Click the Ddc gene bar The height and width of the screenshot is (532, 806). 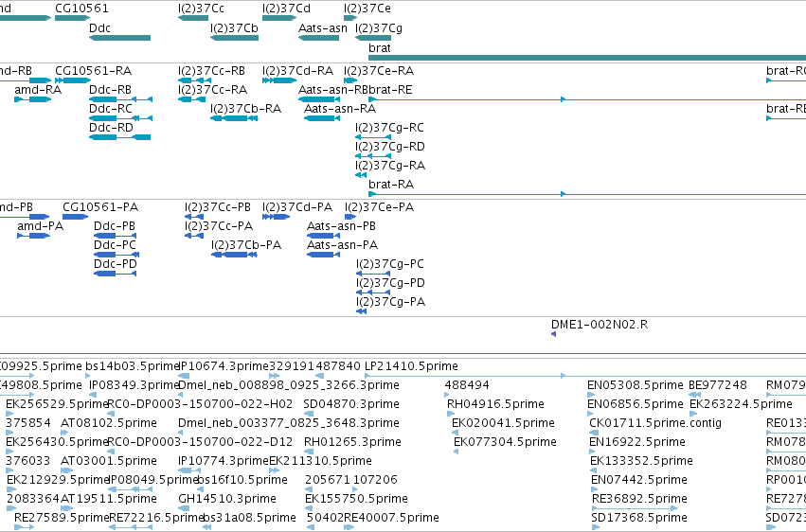[119, 38]
